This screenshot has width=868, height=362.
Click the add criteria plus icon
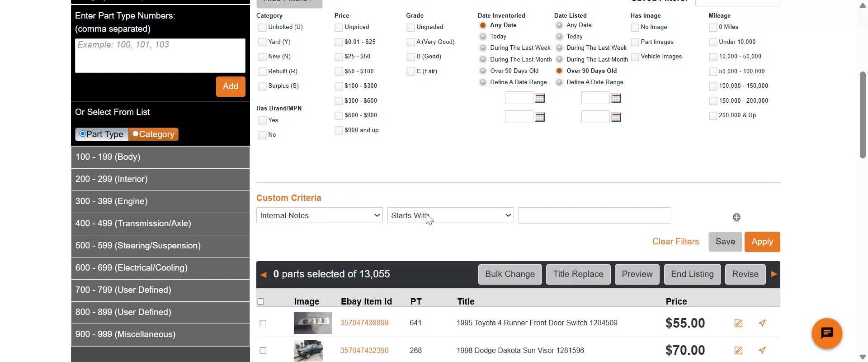(x=736, y=217)
